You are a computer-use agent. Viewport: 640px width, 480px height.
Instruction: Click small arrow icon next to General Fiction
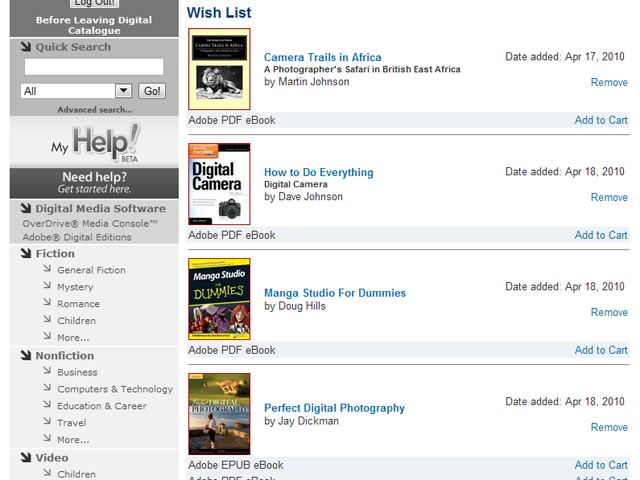click(47, 268)
